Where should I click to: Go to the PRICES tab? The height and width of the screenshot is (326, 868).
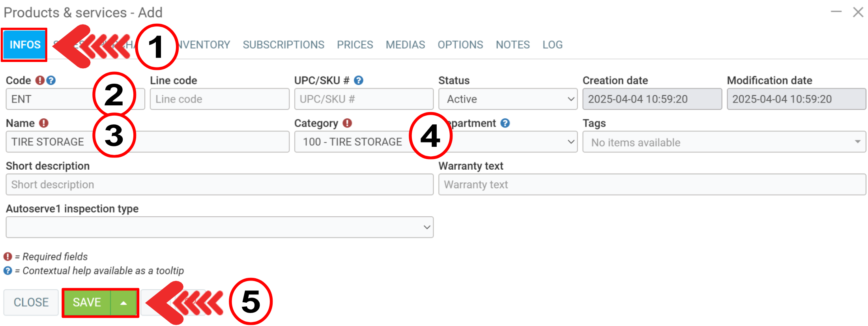click(x=355, y=45)
